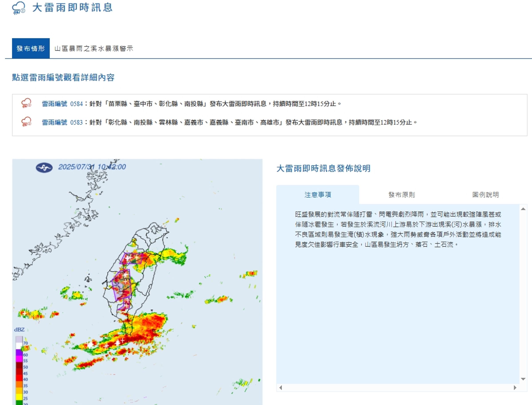Click the purple 60 dBZ legend swatch
The image size is (532, 405).
19,352
